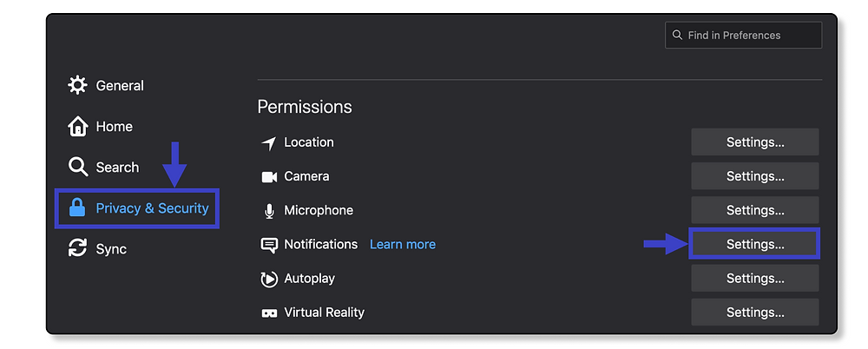This screenshot has width=868, height=349.
Task: Click the Notifications speech bubble icon
Action: coord(269,245)
